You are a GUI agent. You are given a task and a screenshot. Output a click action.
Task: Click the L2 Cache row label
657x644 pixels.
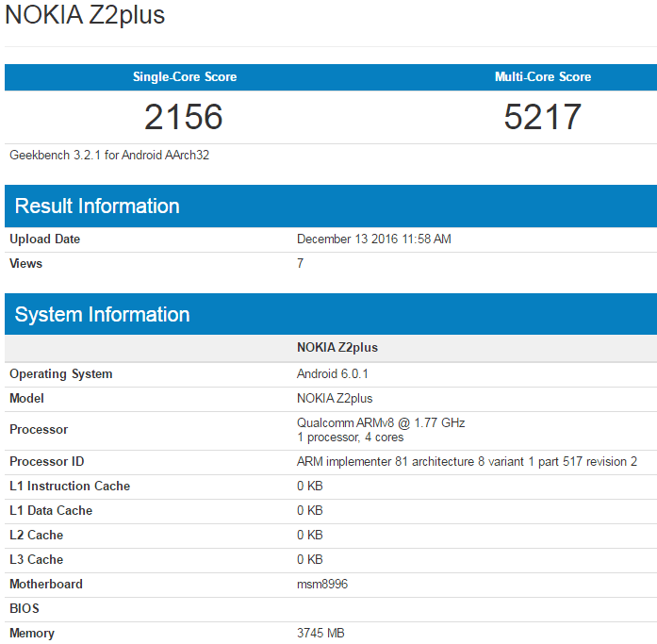click(x=37, y=536)
